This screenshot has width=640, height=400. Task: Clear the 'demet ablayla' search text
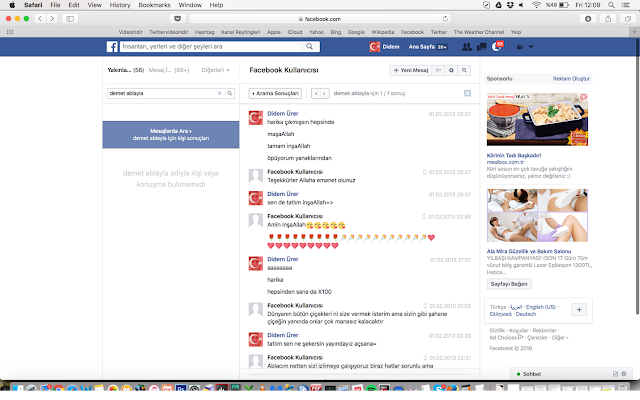pyautogui.click(x=220, y=93)
